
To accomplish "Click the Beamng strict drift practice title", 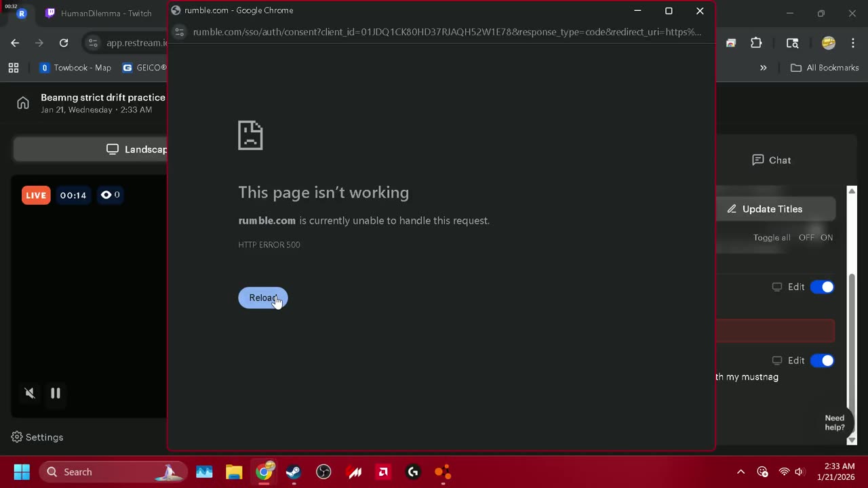I will (x=103, y=98).
